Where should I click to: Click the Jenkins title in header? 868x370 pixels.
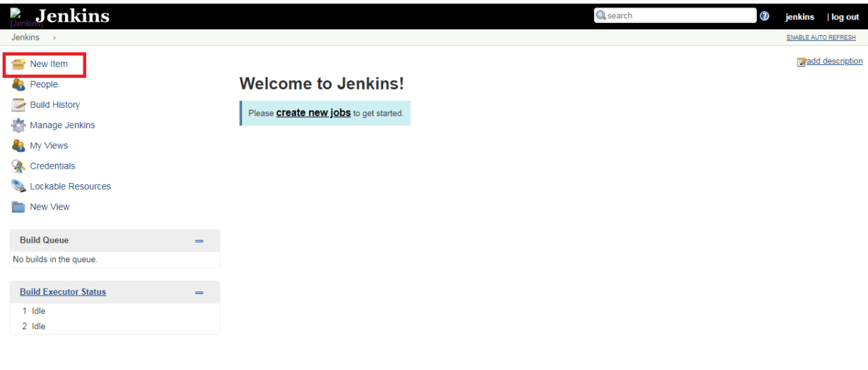coord(73,16)
